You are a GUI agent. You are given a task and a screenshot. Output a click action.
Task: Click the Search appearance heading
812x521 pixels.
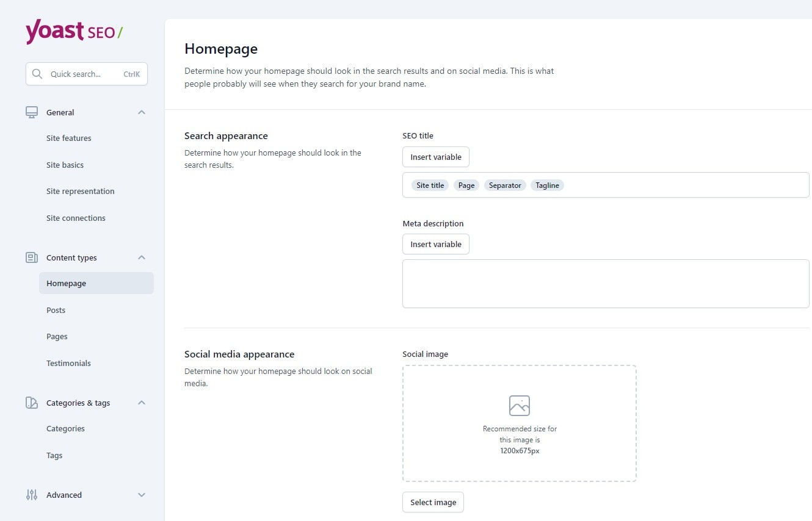[x=226, y=135]
